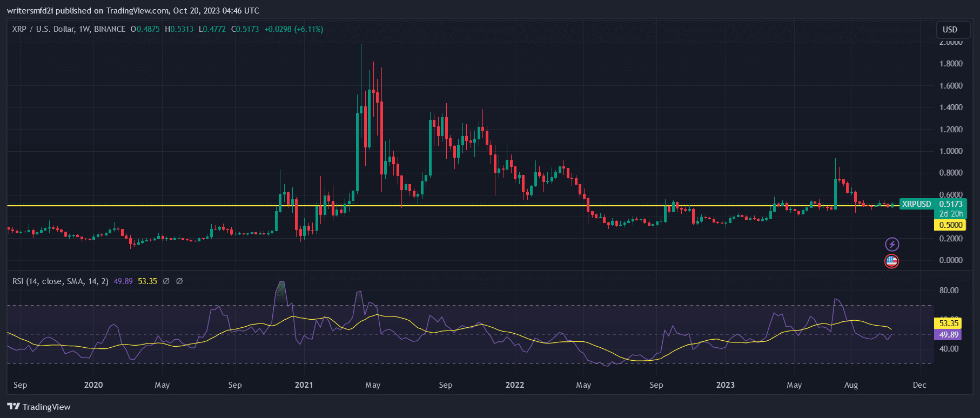
Task: Click the US flag economic event icon
Action: (x=891, y=261)
